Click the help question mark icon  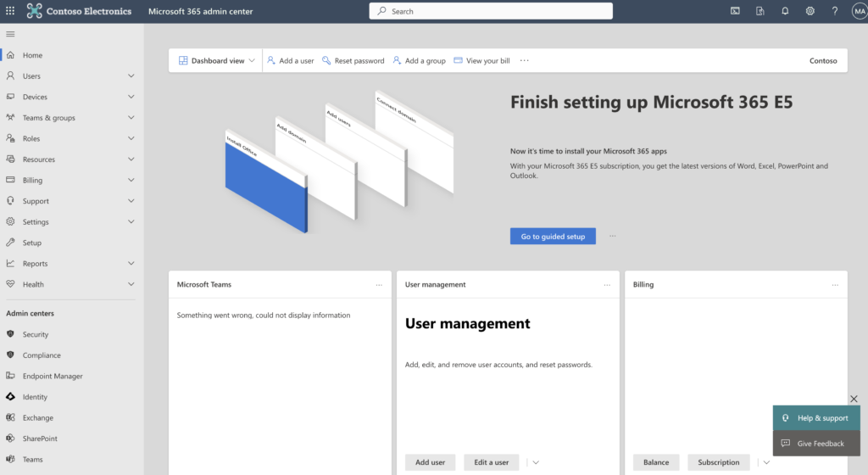pyautogui.click(x=835, y=11)
